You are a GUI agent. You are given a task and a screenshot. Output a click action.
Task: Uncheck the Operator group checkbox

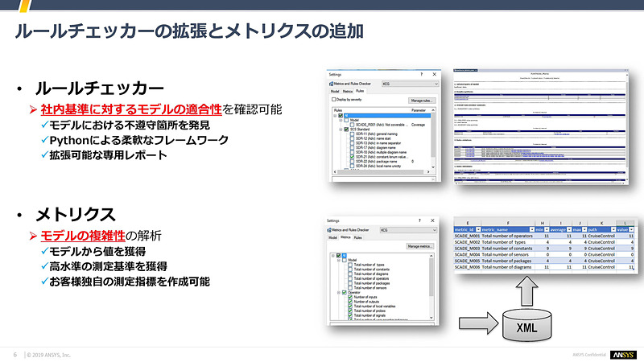tap(345, 292)
